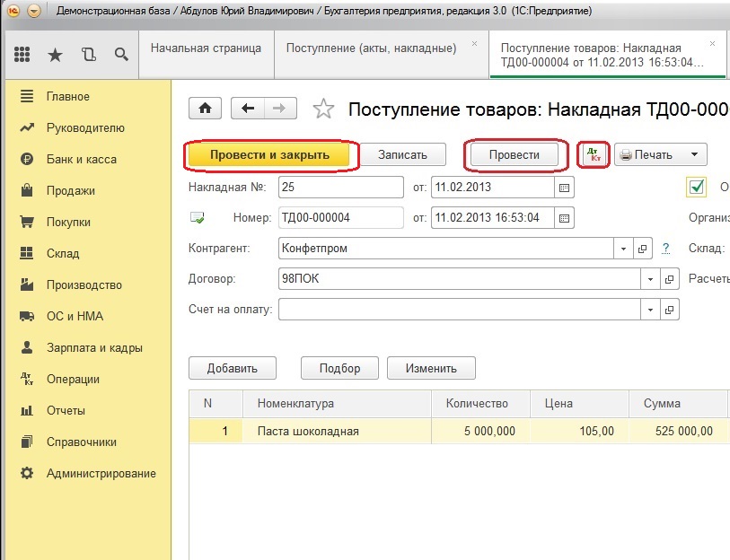This screenshot has width=730, height=560.
Task: Toggle the green checkbox at right
Action: click(x=697, y=188)
